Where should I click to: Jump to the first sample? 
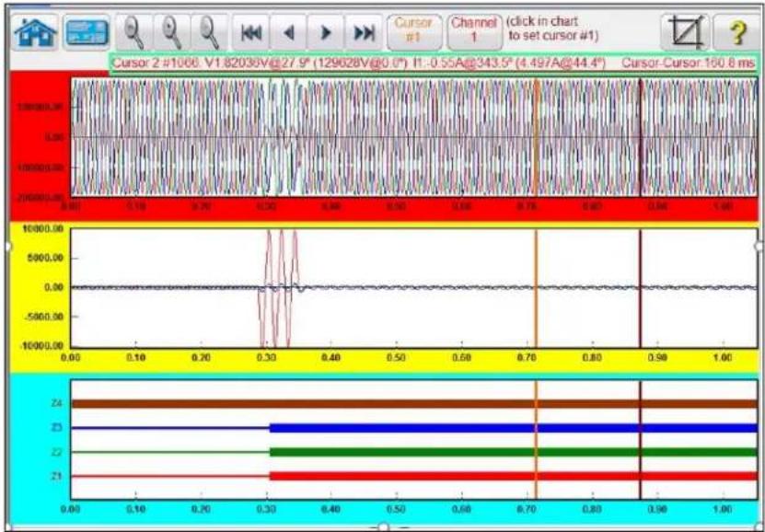pos(250,33)
